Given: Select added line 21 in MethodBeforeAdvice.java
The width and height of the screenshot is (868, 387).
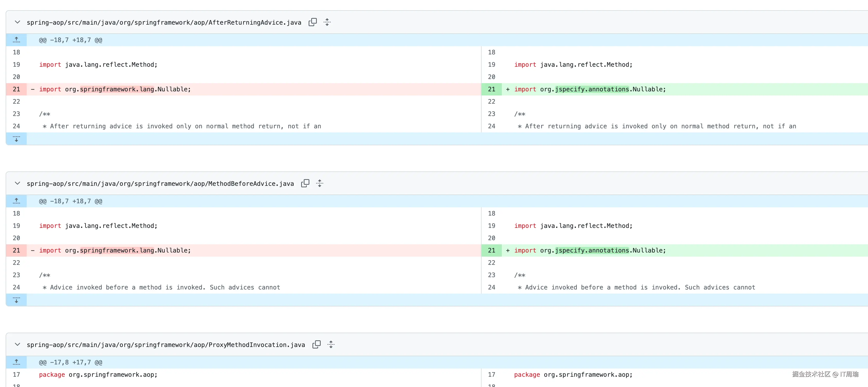Looking at the screenshot, I should [x=491, y=250].
